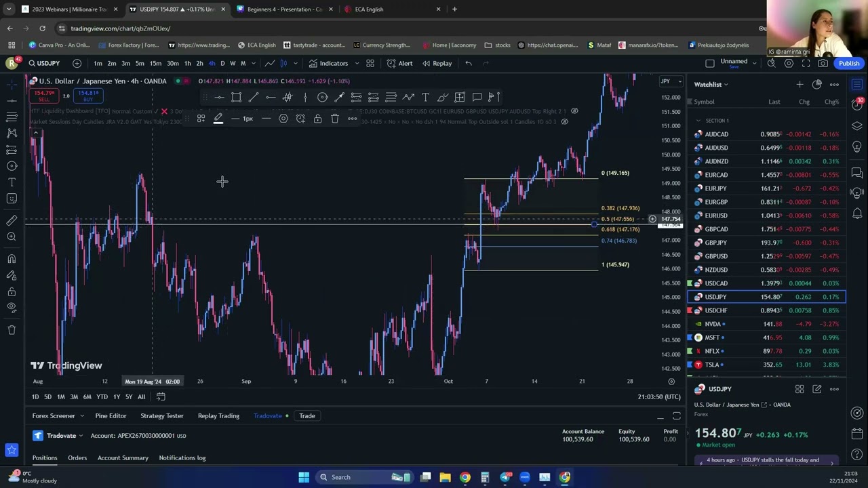Viewport: 868px width, 488px height.
Task: Select the trend line tool in left toolbar
Action: [x=12, y=100]
